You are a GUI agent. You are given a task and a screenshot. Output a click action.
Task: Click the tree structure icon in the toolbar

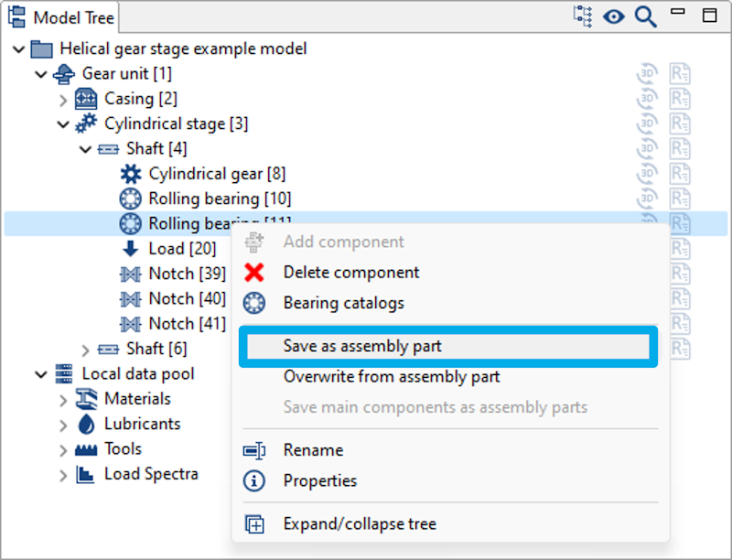tap(583, 16)
